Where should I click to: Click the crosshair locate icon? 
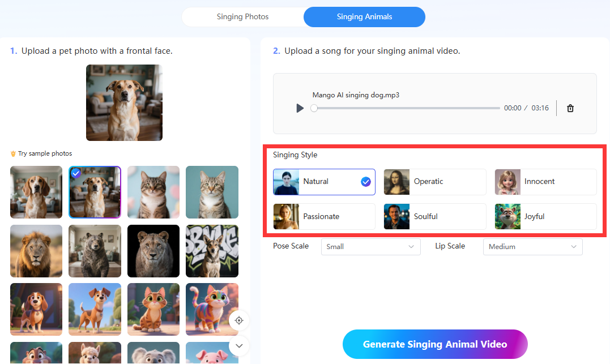239,321
